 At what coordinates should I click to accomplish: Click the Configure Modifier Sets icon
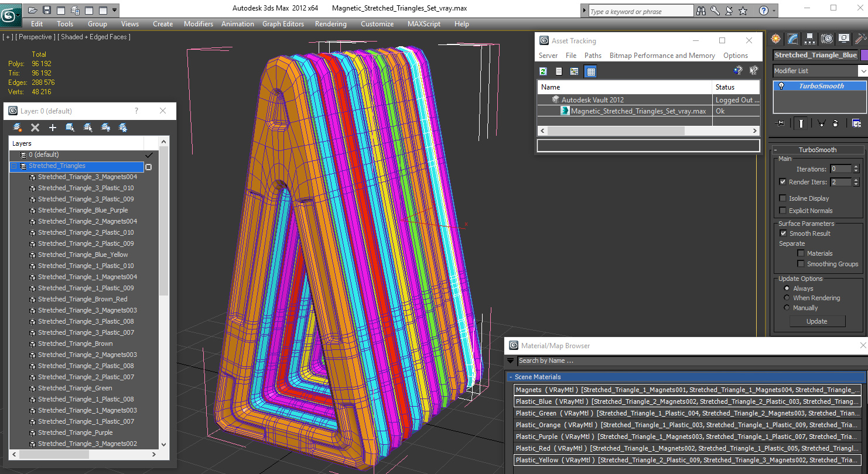point(856,123)
